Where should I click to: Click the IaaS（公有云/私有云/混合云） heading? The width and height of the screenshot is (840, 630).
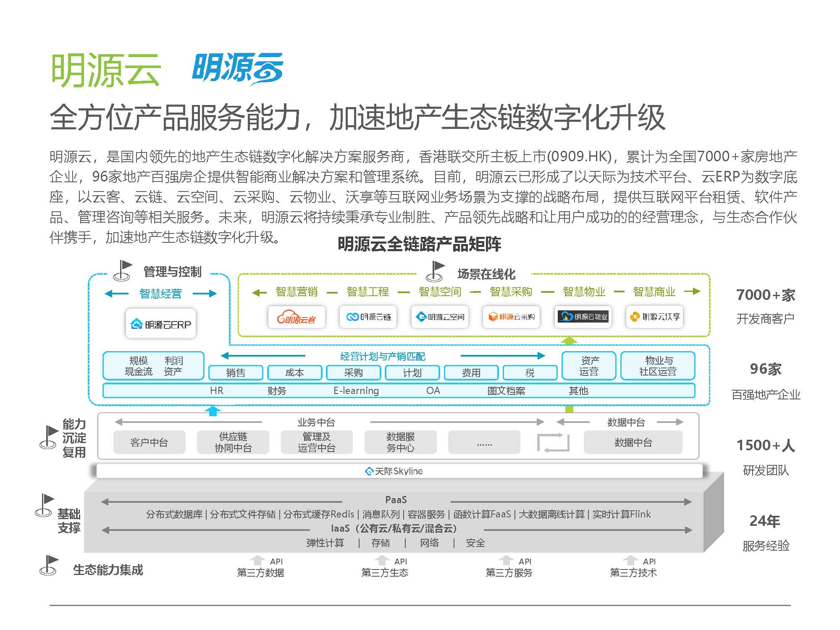pyautogui.click(x=394, y=528)
